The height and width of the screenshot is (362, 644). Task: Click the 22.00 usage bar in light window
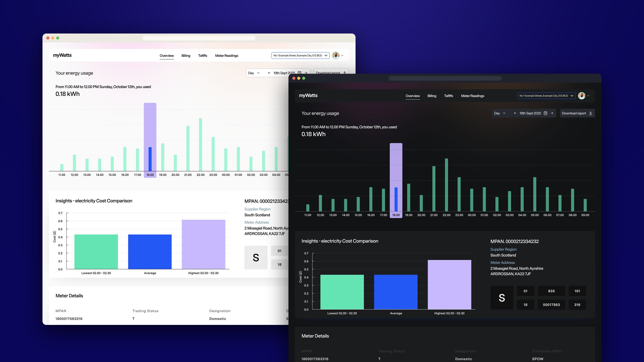pyautogui.click(x=200, y=145)
